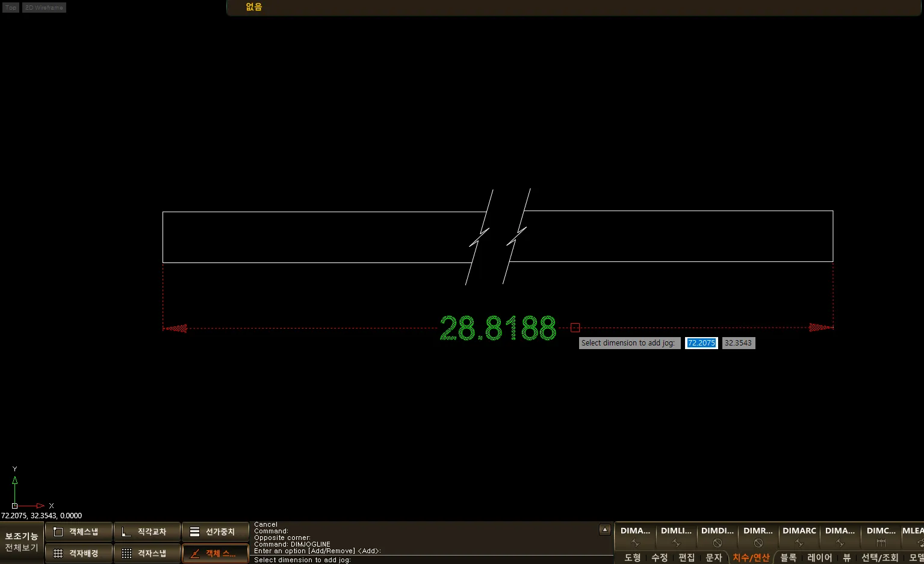Click the DIMLI... linear dimension tool

(676, 536)
